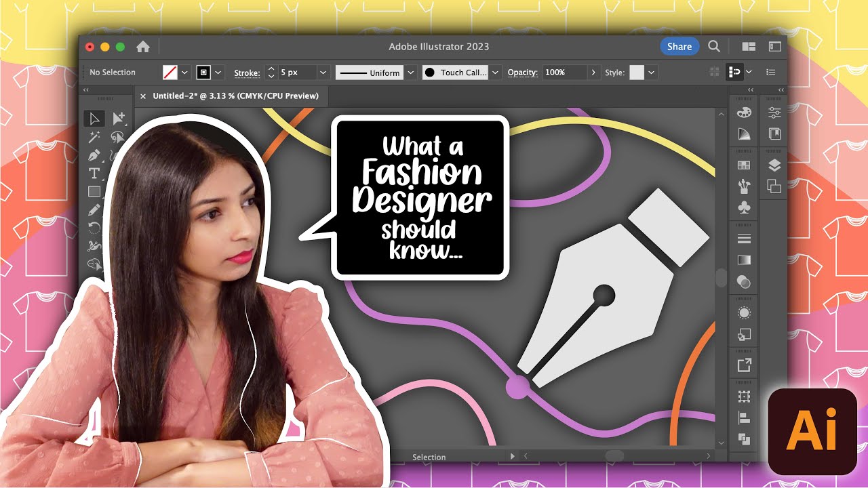Open the Artboards panel icon
Screen dimensions: 868x488
pyautogui.click(x=774, y=186)
